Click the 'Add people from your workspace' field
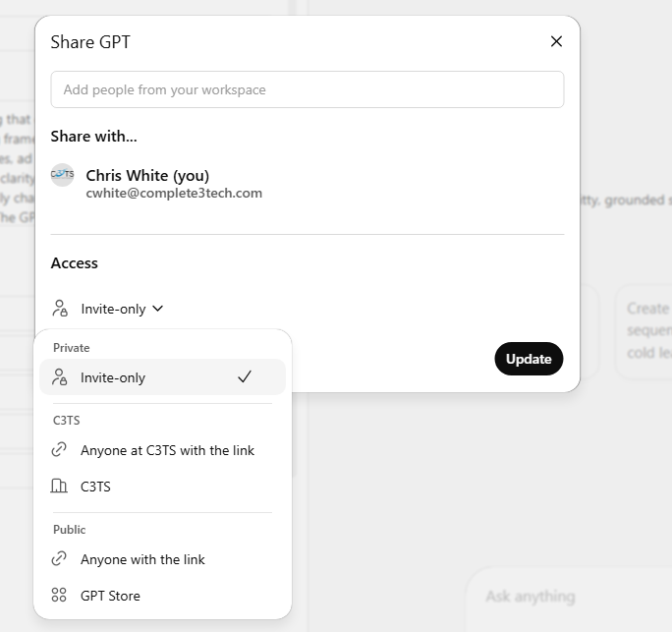Screen dimensions: 672x632 tap(307, 89)
